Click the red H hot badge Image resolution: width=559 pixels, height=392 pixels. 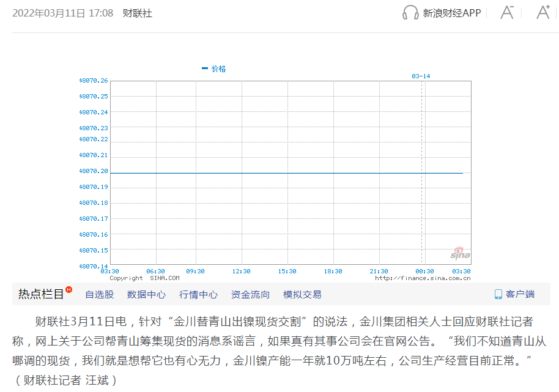tap(69, 289)
